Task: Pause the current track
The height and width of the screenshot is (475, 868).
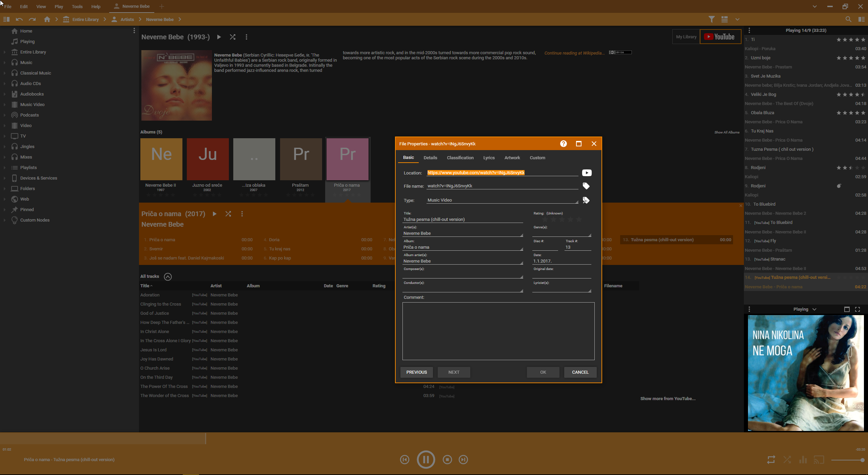Action: point(426,459)
